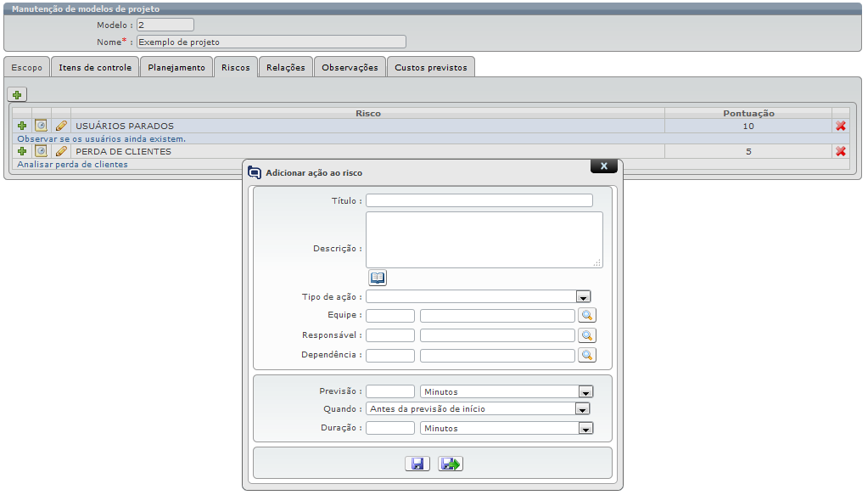Delete the USUÁRIOS PARADOS risk row
868x495 pixels.
pos(840,126)
